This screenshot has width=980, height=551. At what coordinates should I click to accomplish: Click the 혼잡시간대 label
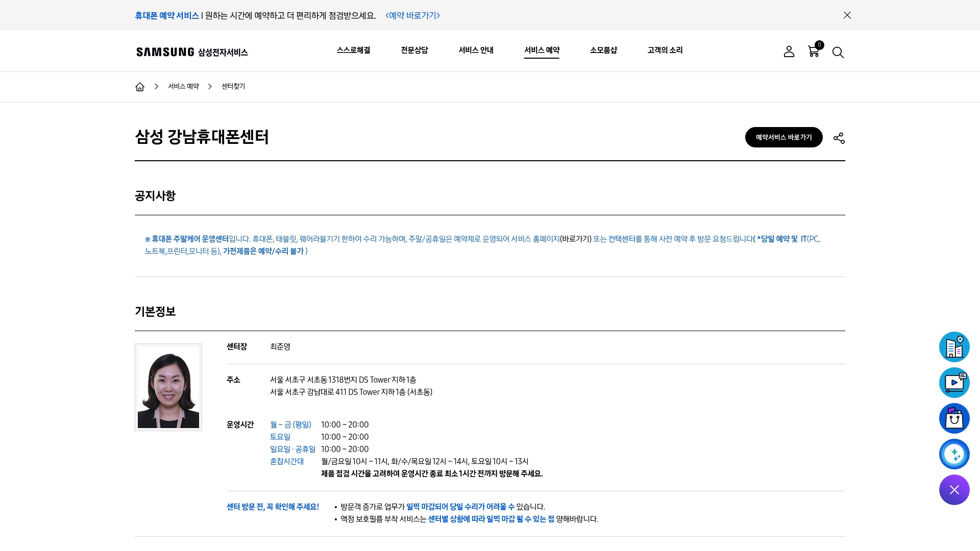click(287, 462)
